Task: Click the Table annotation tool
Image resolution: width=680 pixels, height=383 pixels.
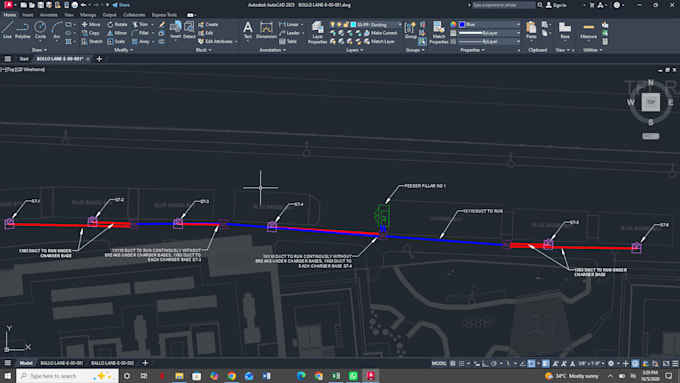Action: [288, 42]
